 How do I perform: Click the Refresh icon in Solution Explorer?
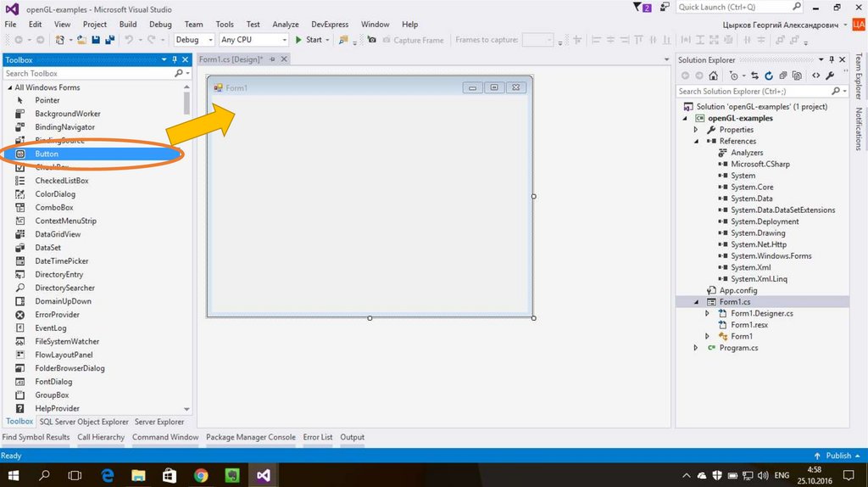(x=769, y=76)
